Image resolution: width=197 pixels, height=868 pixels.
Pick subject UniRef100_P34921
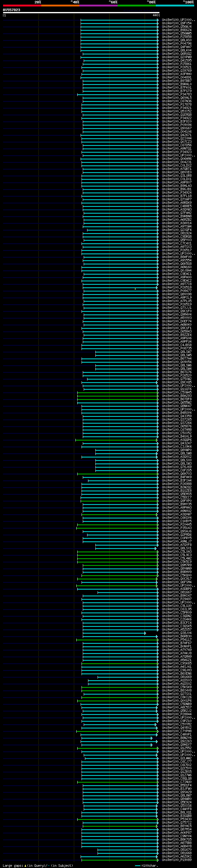click(x=177, y=108)
